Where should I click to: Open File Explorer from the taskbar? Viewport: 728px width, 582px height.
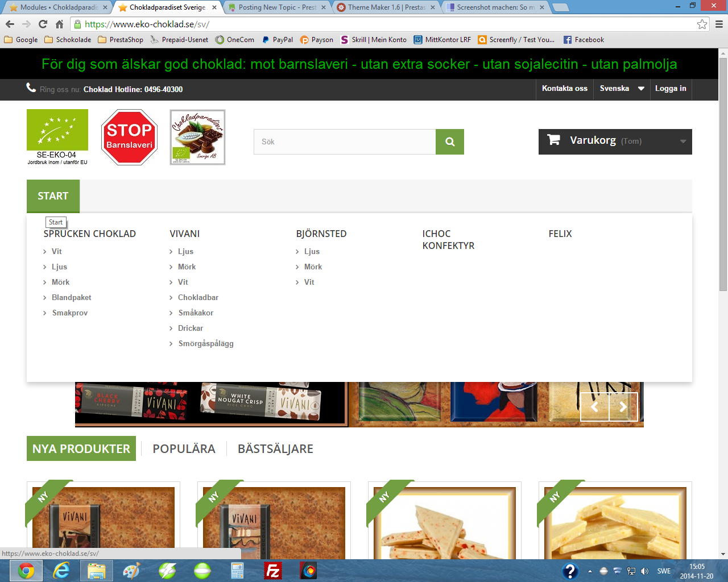(x=96, y=571)
